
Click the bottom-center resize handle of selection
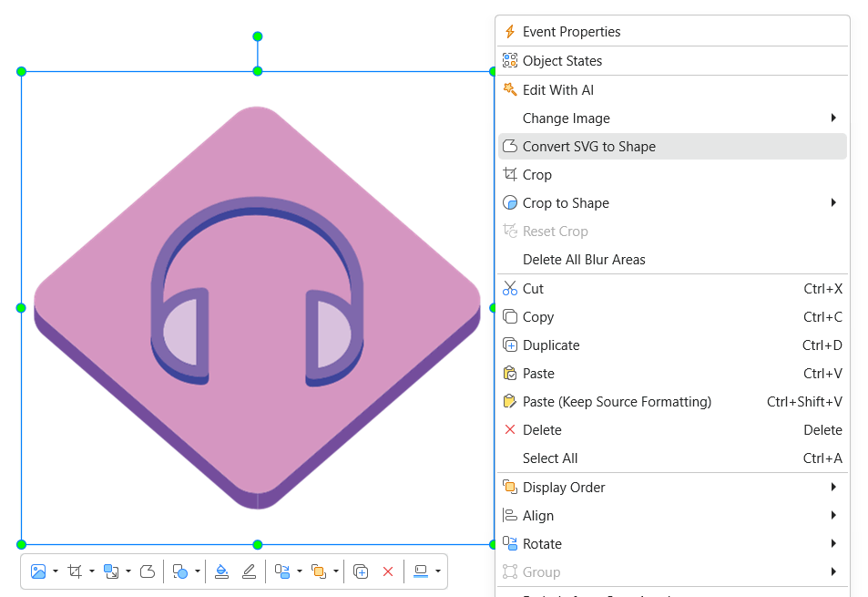258,545
